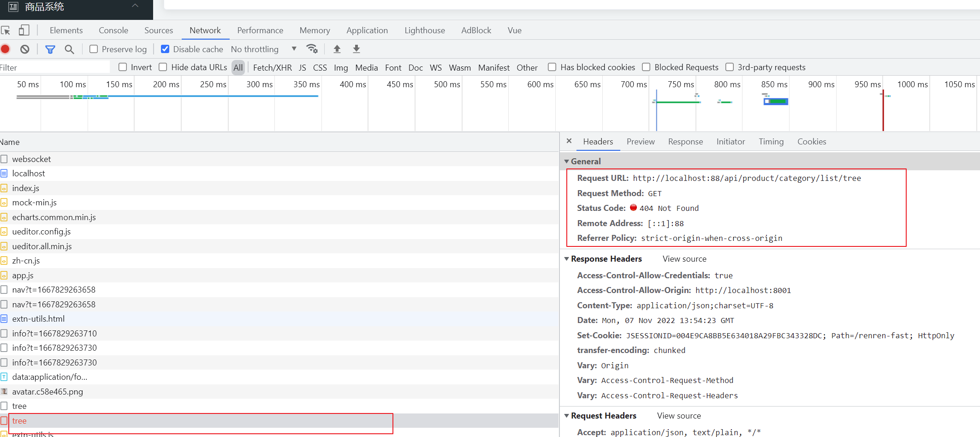Image resolution: width=980 pixels, height=437 pixels.
Task: Check Hide data URLs checkbox
Action: (x=163, y=67)
